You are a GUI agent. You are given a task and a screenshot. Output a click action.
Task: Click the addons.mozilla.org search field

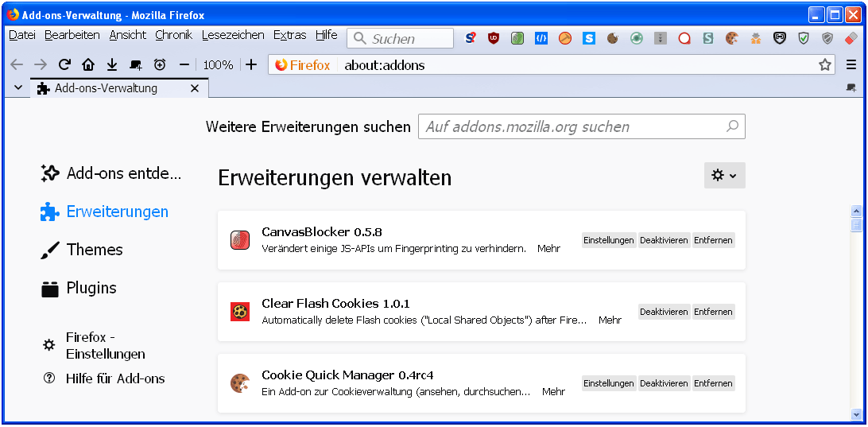581,126
